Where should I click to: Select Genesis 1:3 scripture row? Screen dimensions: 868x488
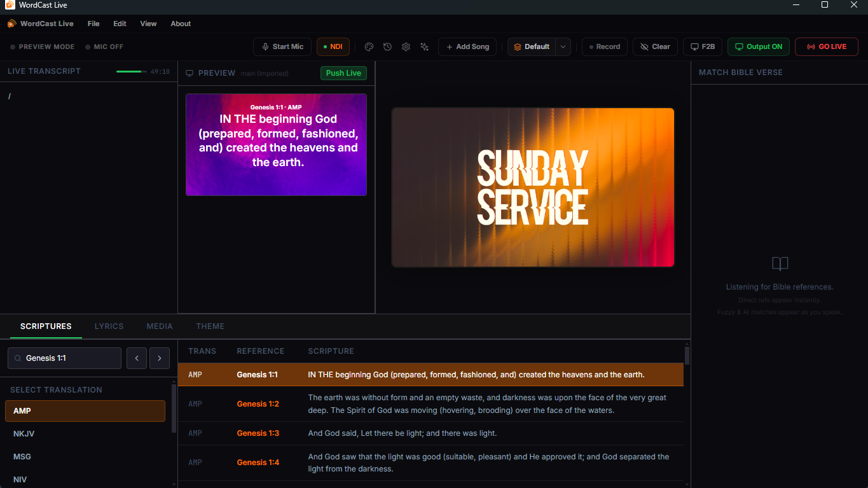tap(431, 433)
